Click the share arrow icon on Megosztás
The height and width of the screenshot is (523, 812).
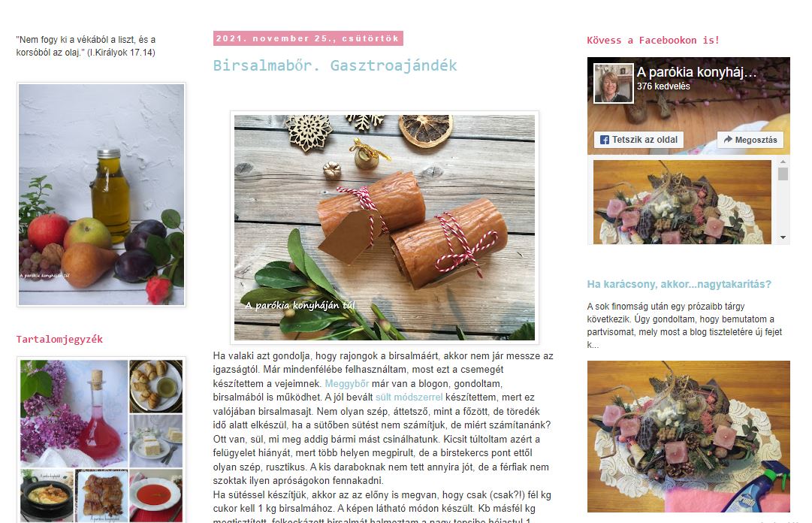point(728,139)
